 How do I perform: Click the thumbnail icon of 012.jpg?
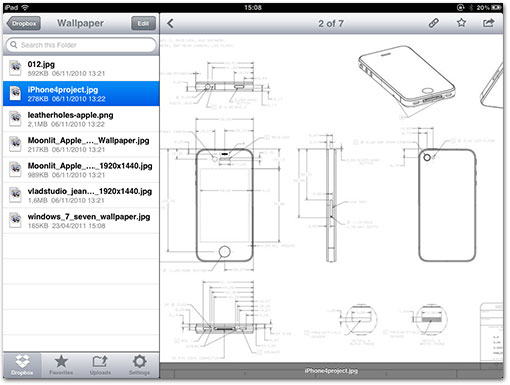pyautogui.click(x=15, y=68)
